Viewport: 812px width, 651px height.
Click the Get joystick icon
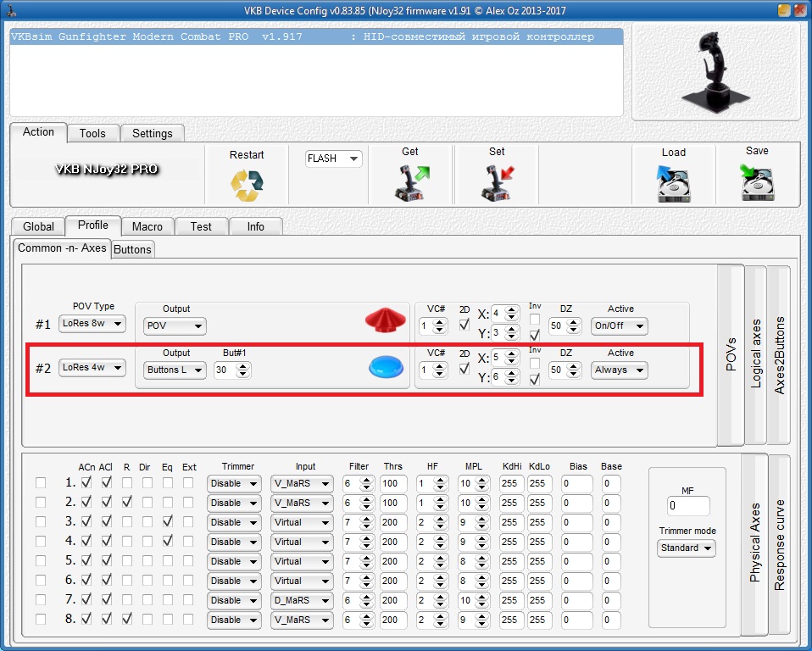point(413,182)
